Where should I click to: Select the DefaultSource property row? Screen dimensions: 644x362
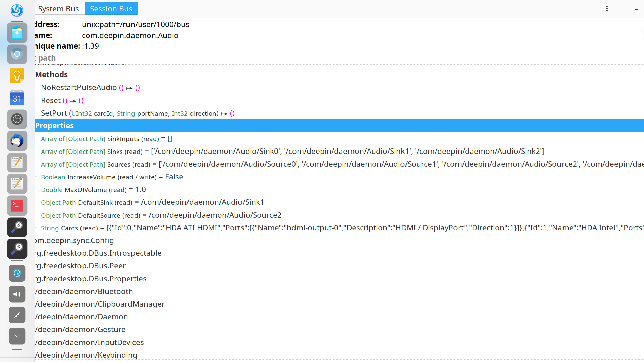click(161, 215)
